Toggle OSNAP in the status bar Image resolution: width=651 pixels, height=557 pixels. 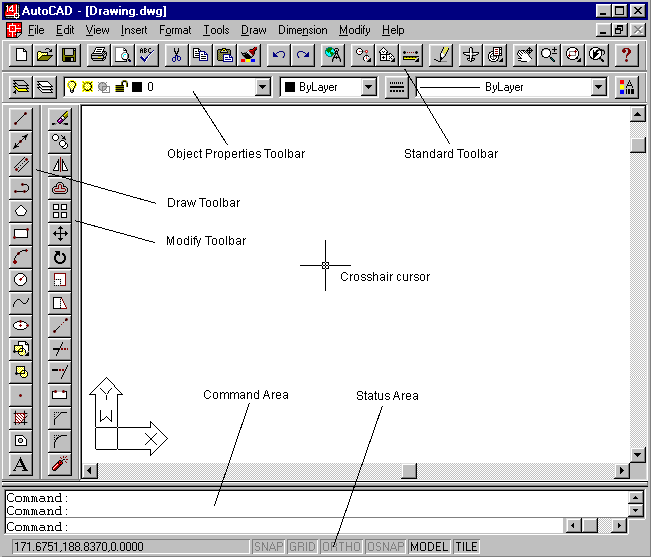385,547
